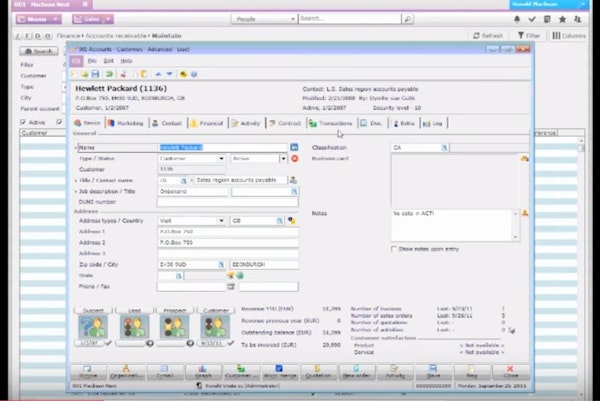
Task: Click the contact person icon beside Contact name
Action: point(293,180)
